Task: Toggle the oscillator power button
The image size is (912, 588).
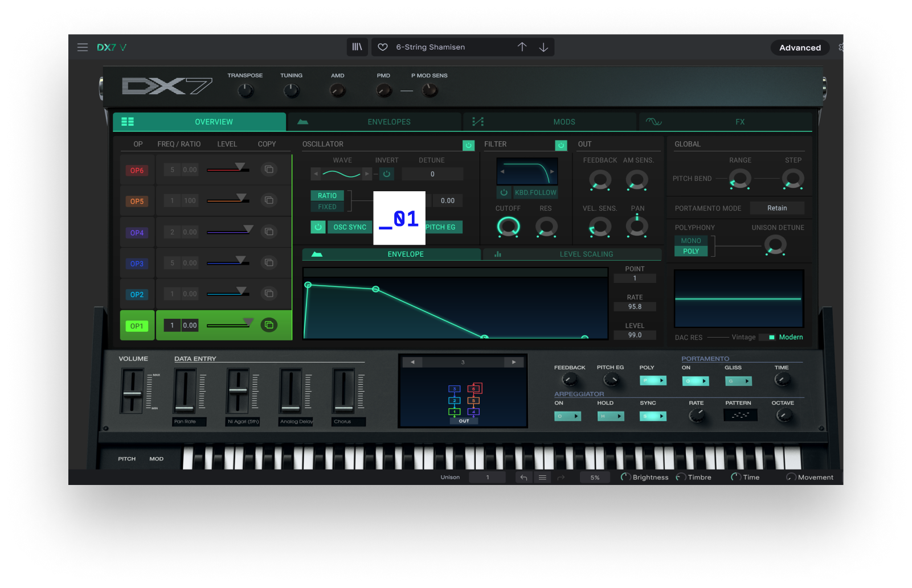Action: click(469, 145)
